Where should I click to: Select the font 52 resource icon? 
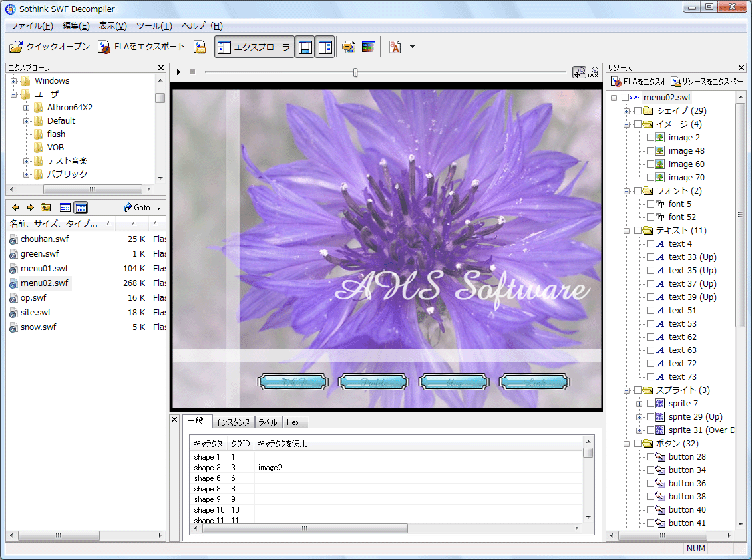pyautogui.click(x=660, y=217)
